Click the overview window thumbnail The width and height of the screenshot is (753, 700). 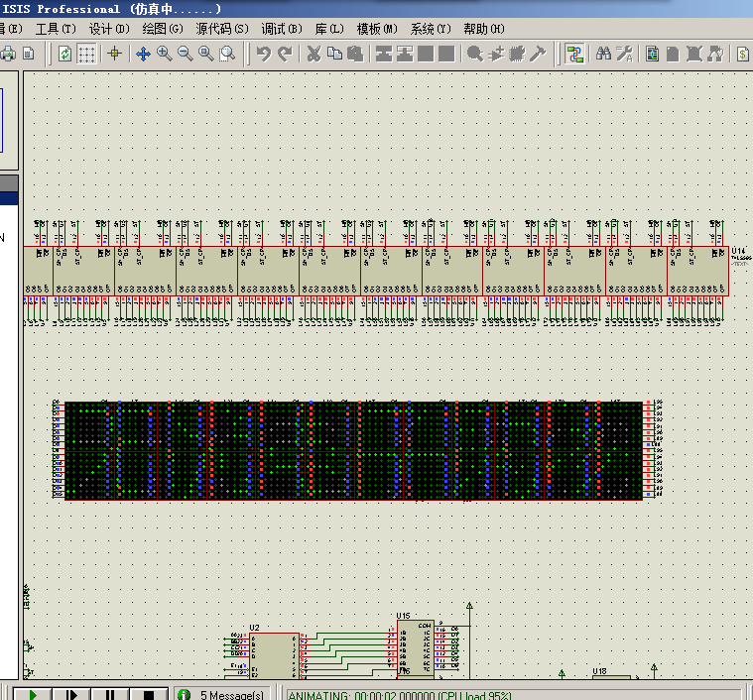pyautogui.click(x=9, y=120)
